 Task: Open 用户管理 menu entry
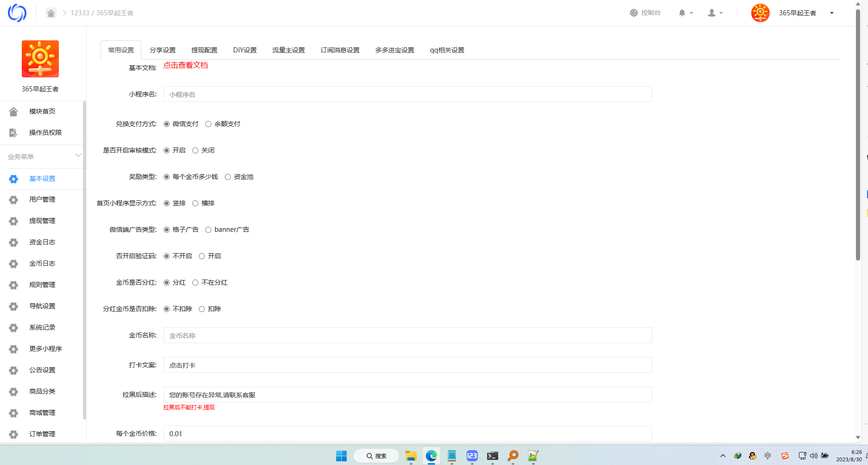[42, 200]
